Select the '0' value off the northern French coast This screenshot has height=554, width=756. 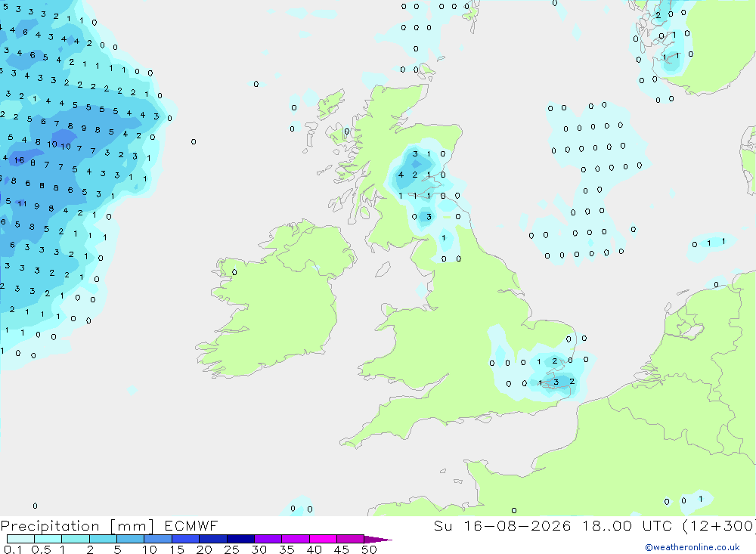click(x=514, y=510)
